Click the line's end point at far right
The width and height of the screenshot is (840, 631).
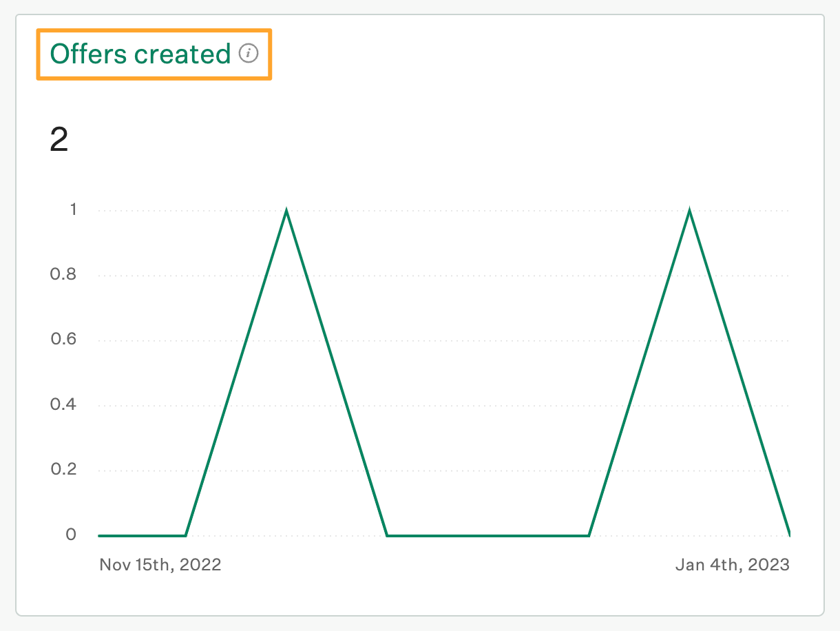pos(788,534)
